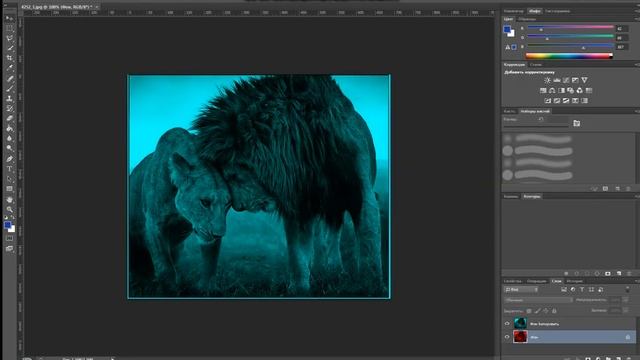Toggle lock transparent pixels
The height and width of the screenshot is (360, 640).
click(529, 311)
